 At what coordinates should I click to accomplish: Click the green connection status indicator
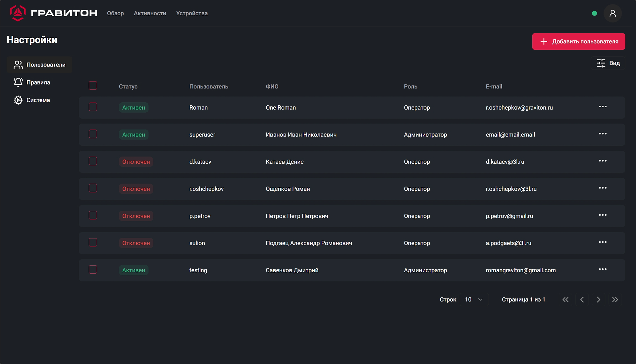click(x=594, y=13)
